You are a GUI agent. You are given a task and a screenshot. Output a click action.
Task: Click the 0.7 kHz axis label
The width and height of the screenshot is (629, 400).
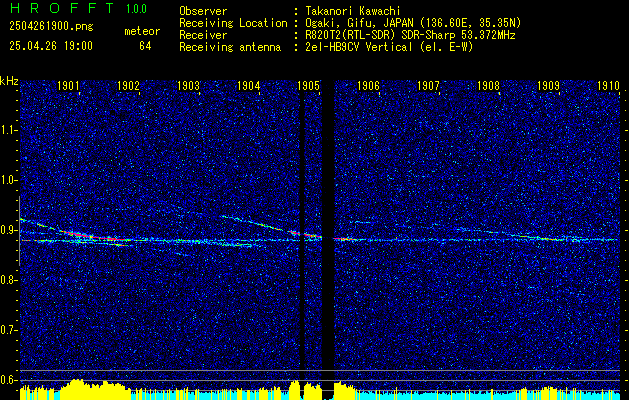[9, 330]
